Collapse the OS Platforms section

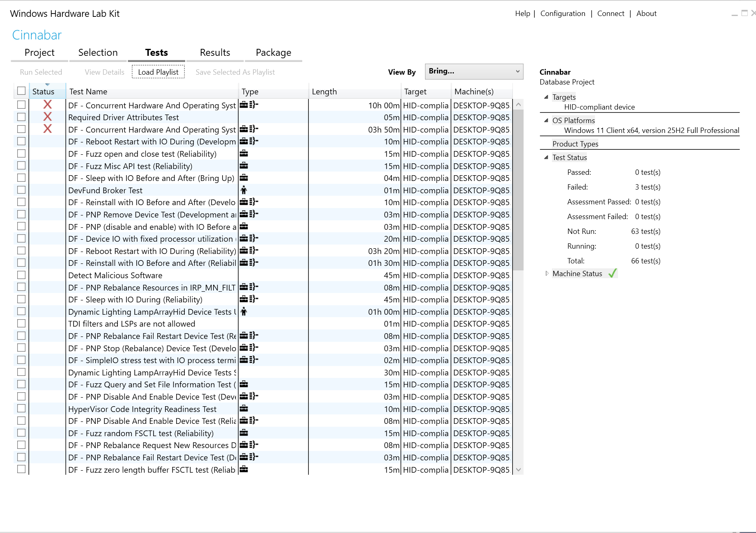click(x=546, y=121)
